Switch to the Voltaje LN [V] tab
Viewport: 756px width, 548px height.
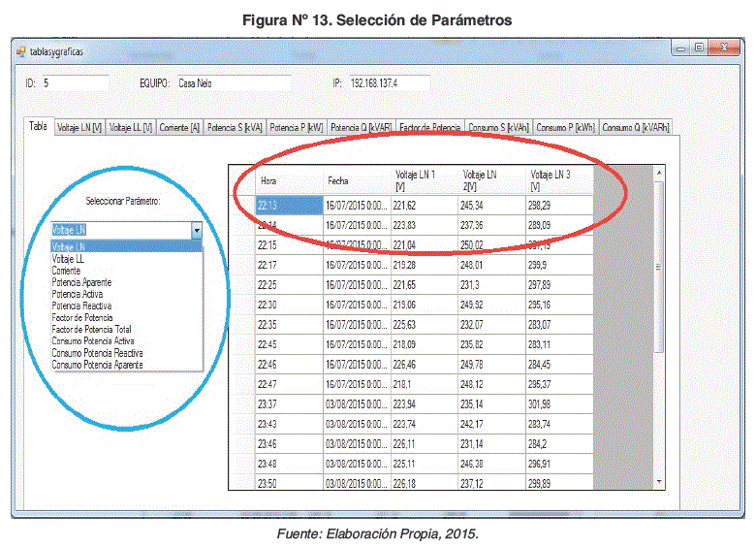(x=79, y=127)
